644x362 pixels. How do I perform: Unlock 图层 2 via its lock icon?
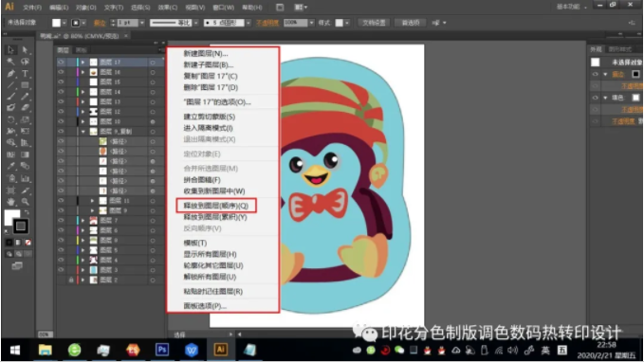click(70, 280)
